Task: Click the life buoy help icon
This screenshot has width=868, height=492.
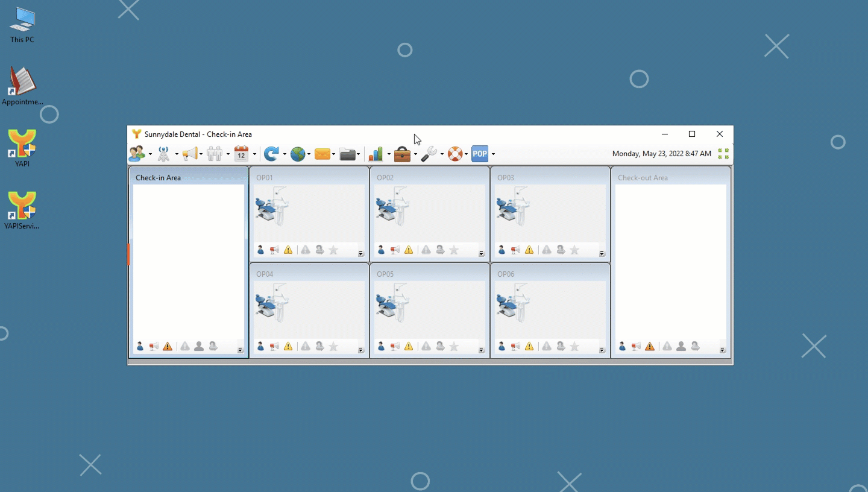Action: click(x=455, y=154)
